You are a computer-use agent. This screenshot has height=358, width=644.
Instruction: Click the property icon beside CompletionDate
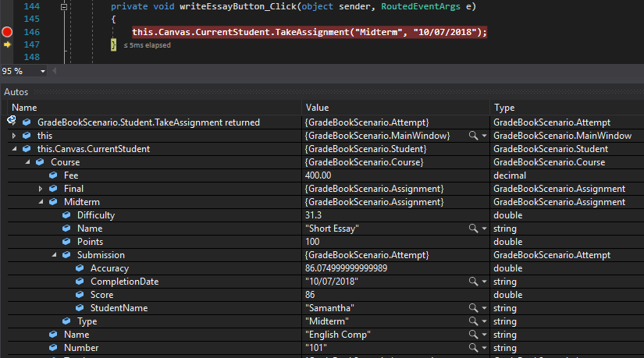point(80,282)
